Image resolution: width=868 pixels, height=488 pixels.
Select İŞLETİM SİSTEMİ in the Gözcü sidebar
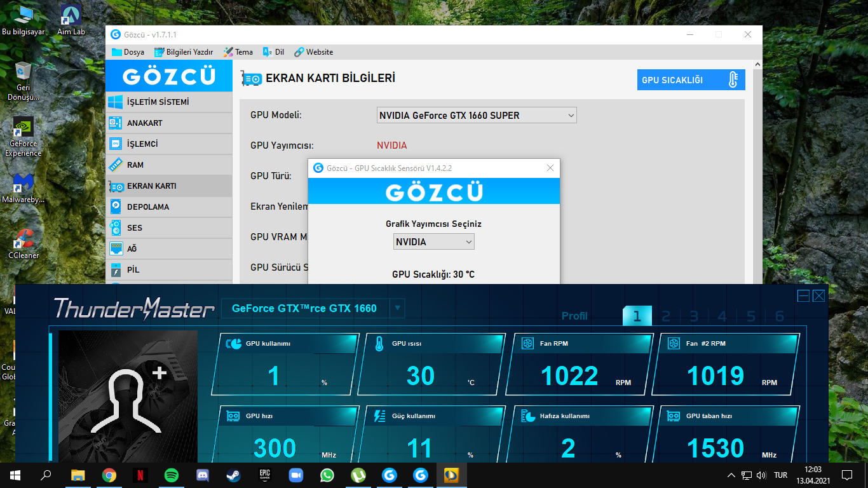point(169,102)
